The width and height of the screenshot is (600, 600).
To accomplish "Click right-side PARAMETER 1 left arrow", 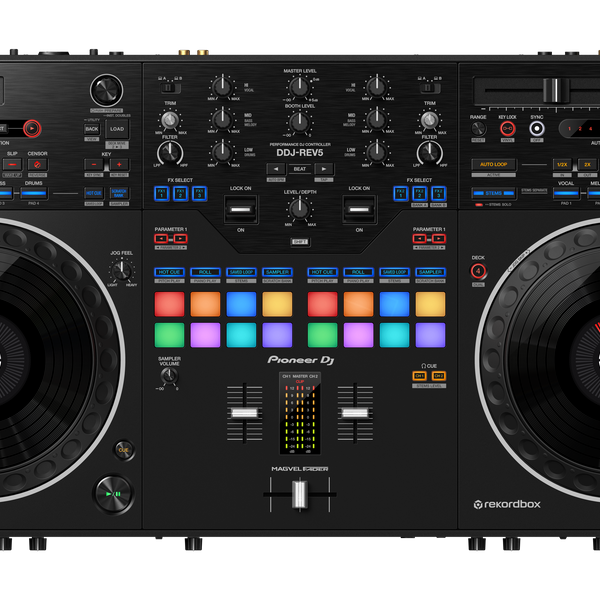I will (x=419, y=239).
